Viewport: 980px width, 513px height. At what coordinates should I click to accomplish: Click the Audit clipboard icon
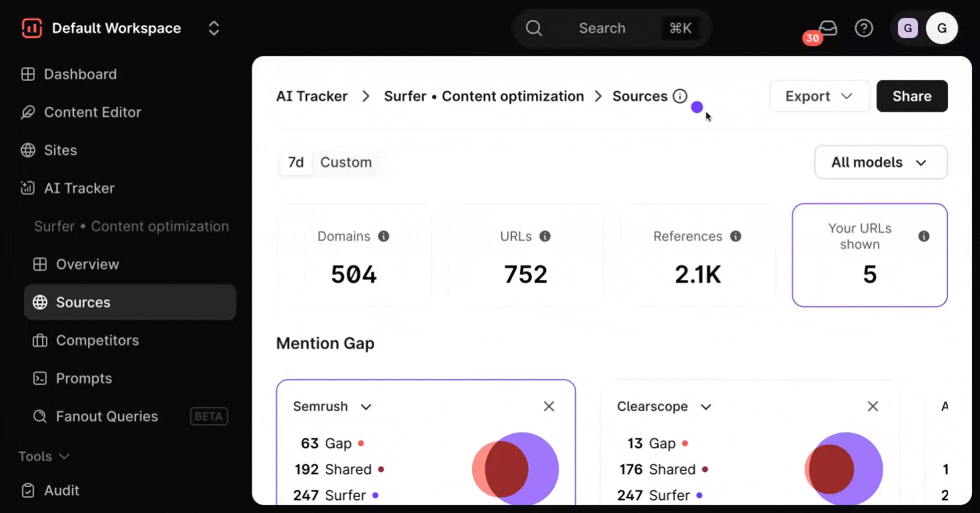[x=28, y=490]
